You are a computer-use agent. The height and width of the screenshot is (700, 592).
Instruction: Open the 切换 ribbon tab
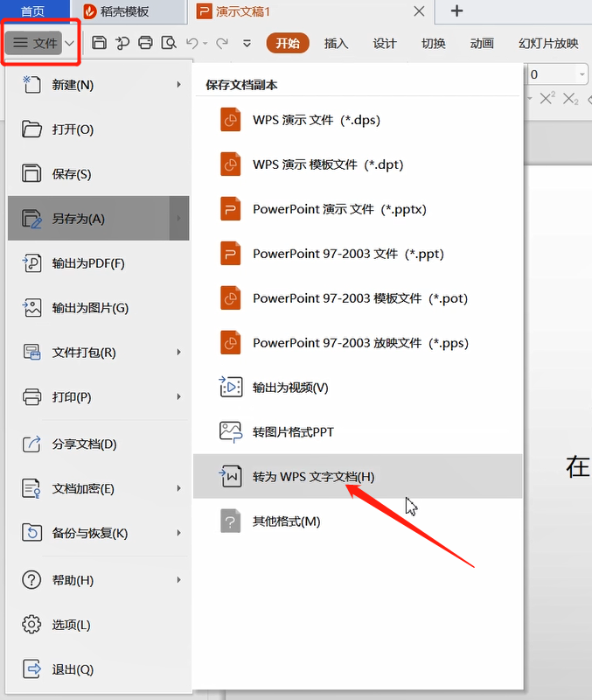pyautogui.click(x=433, y=43)
